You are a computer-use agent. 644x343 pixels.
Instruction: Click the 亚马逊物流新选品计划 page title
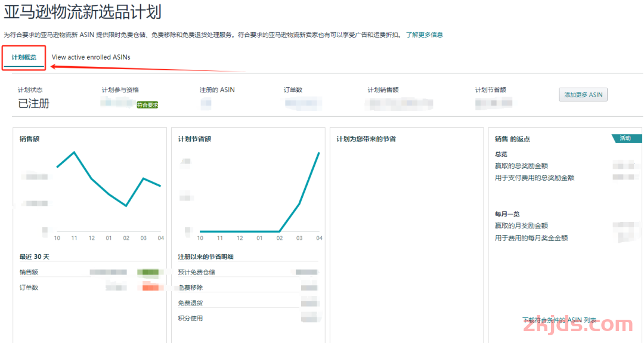pos(82,12)
